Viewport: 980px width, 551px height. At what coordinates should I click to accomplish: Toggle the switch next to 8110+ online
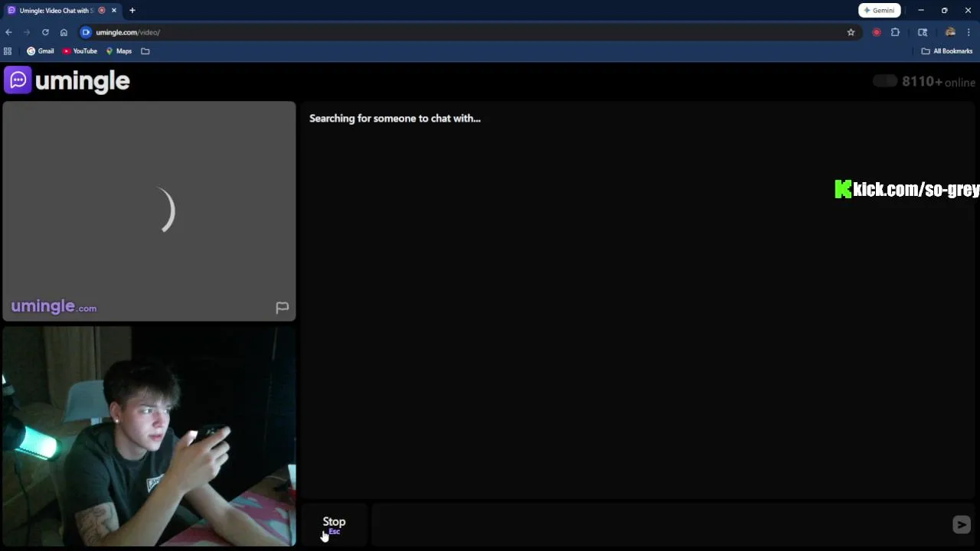pyautogui.click(x=885, y=81)
